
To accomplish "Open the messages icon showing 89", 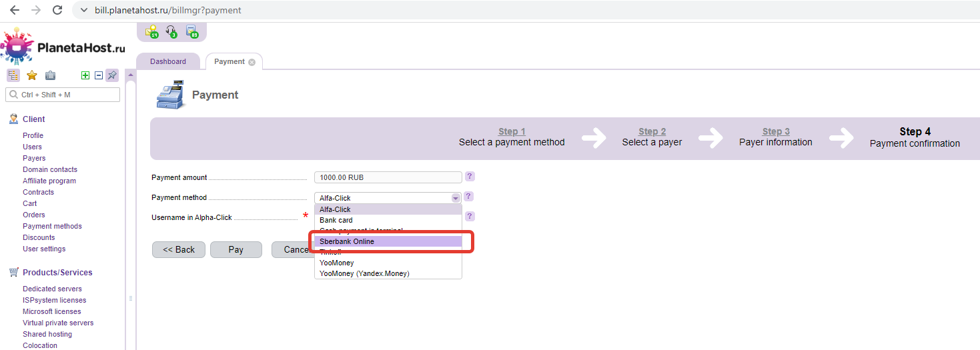I will tap(191, 31).
